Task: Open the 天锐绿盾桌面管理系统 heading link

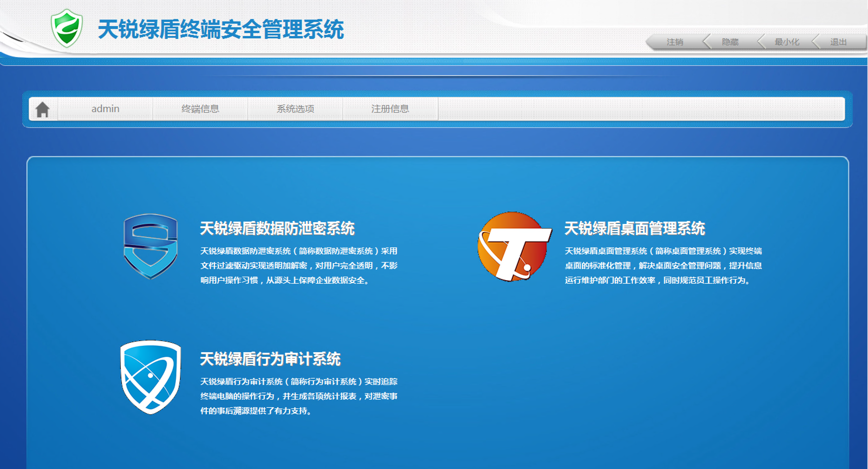Action: pyautogui.click(x=634, y=228)
